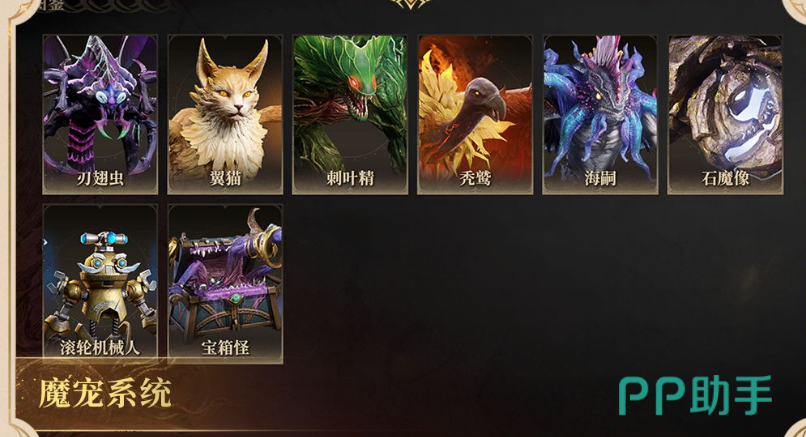Tap the 刺叶精 name caption
This screenshot has width=806, height=437.
pyautogui.click(x=350, y=178)
